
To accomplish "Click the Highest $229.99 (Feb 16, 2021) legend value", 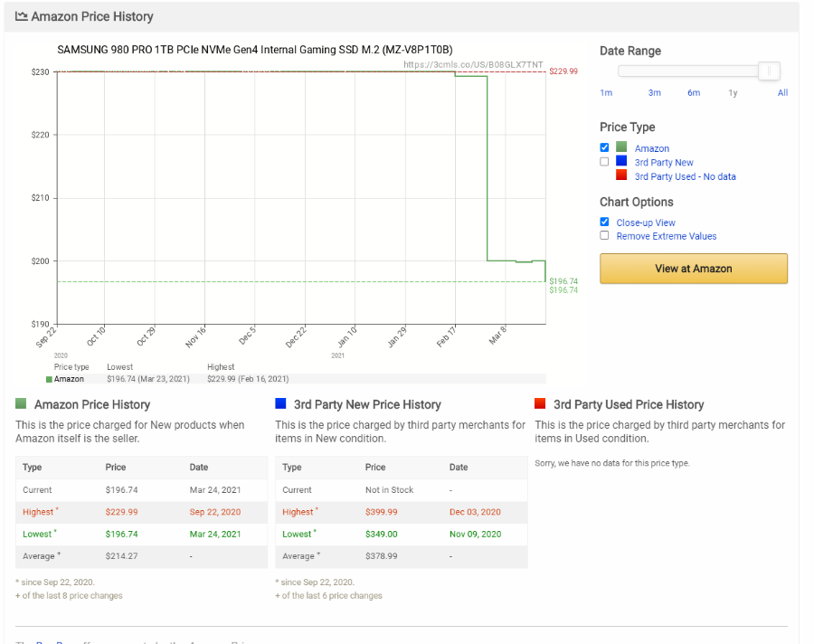I will 248,379.
